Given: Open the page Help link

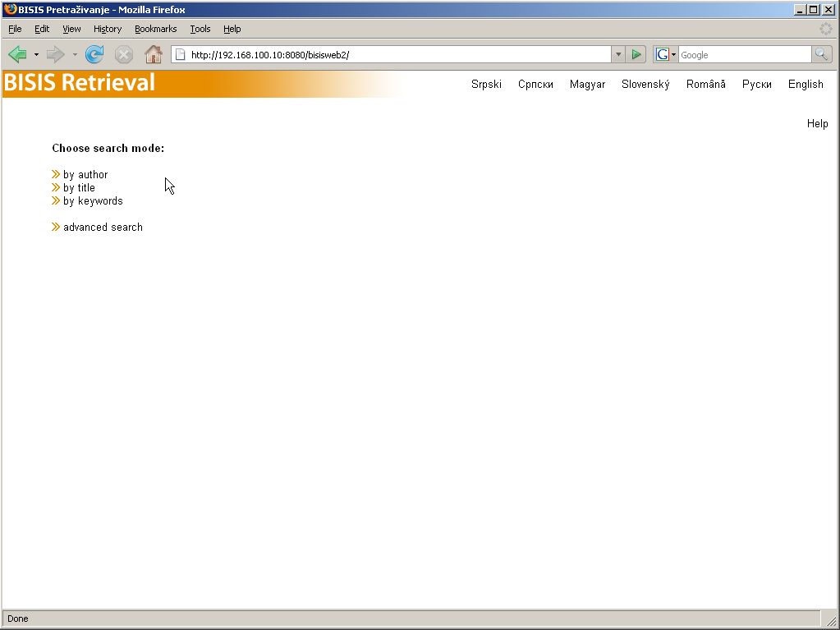Looking at the screenshot, I should pyautogui.click(x=817, y=124).
